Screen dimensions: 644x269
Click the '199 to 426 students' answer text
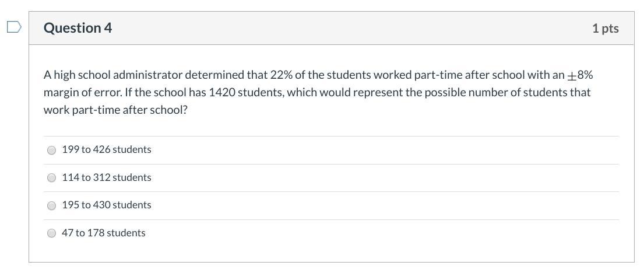[107, 149]
